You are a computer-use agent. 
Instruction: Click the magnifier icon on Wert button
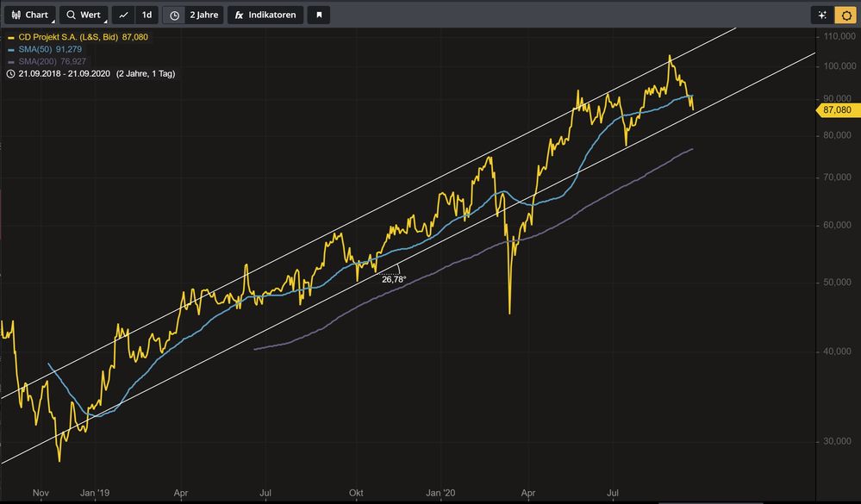click(71, 15)
